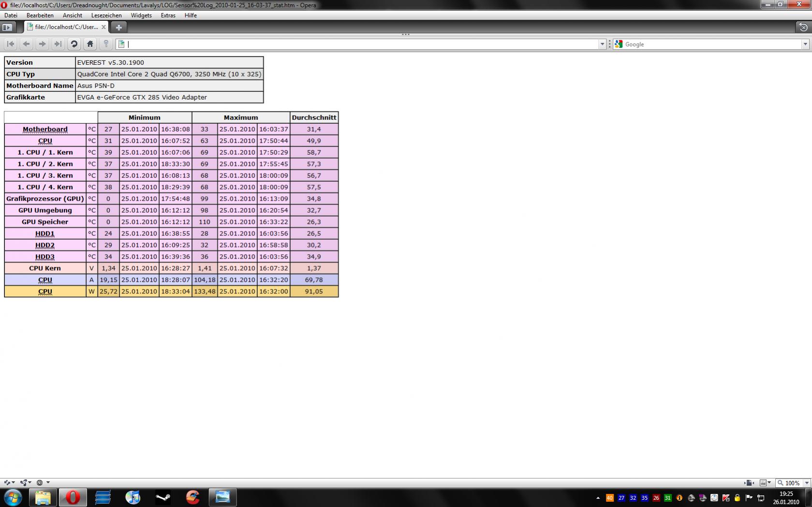This screenshot has height=507, width=812.
Task: Close the file://localhost tab
Action: click(x=103, y=27)
